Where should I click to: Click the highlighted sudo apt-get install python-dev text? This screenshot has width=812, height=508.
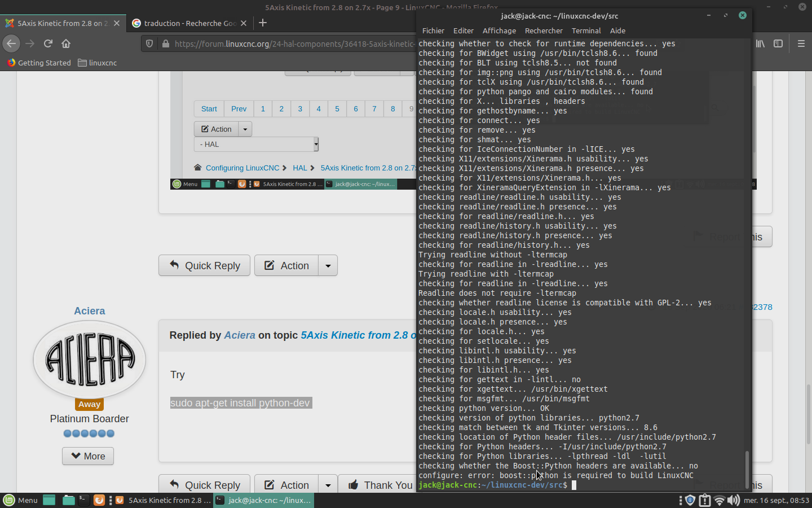click(x=241, y=403)
